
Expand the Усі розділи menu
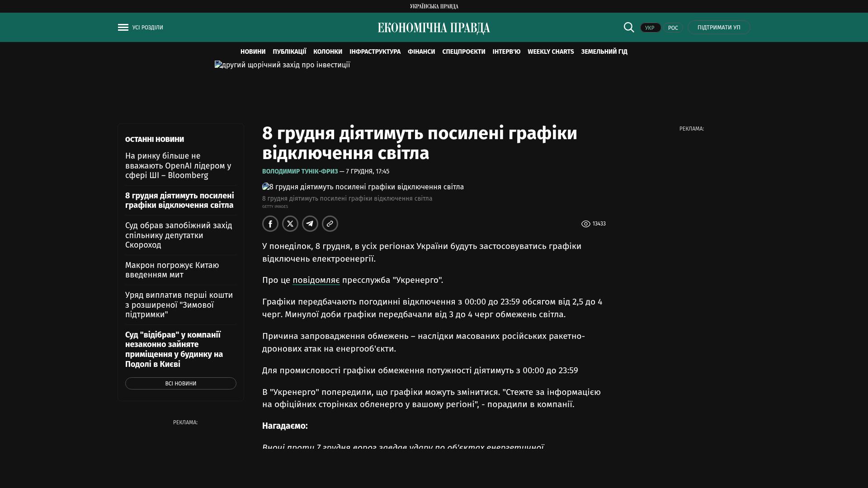pyautogui.click(x=147, y=28)
